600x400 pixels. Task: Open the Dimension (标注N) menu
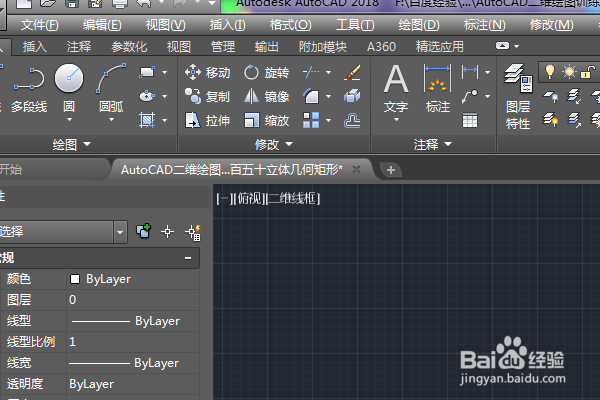pos(484,25)
